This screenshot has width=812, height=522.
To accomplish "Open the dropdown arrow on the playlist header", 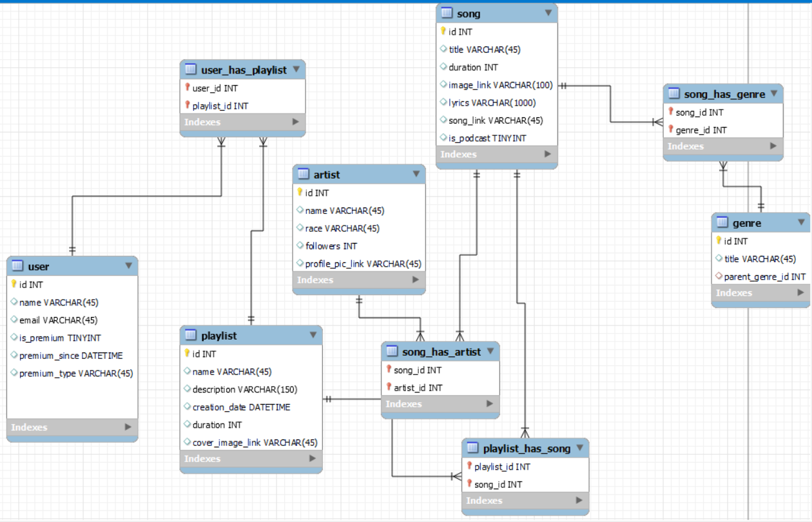I will click(x=313, y=335).
